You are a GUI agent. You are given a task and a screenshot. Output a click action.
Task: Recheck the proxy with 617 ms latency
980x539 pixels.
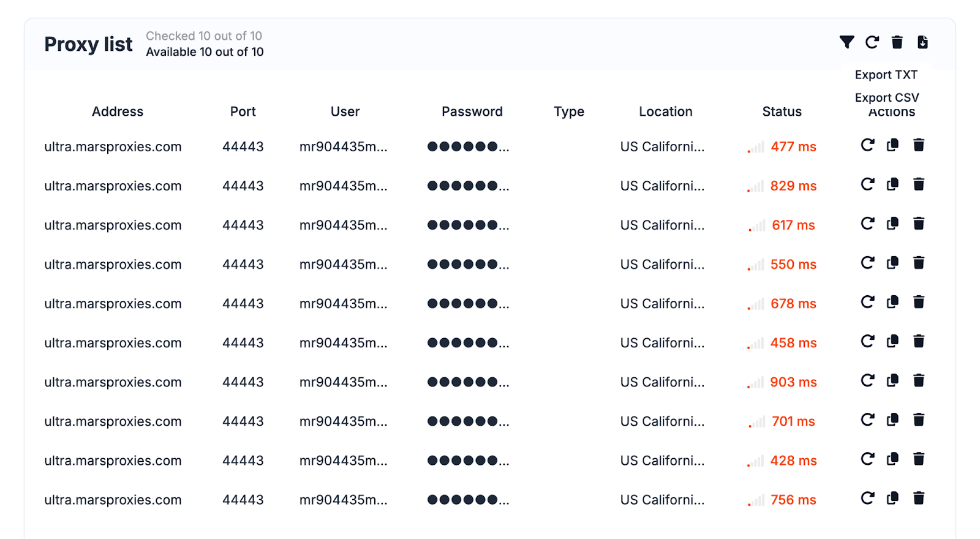(x=867, y=224)
